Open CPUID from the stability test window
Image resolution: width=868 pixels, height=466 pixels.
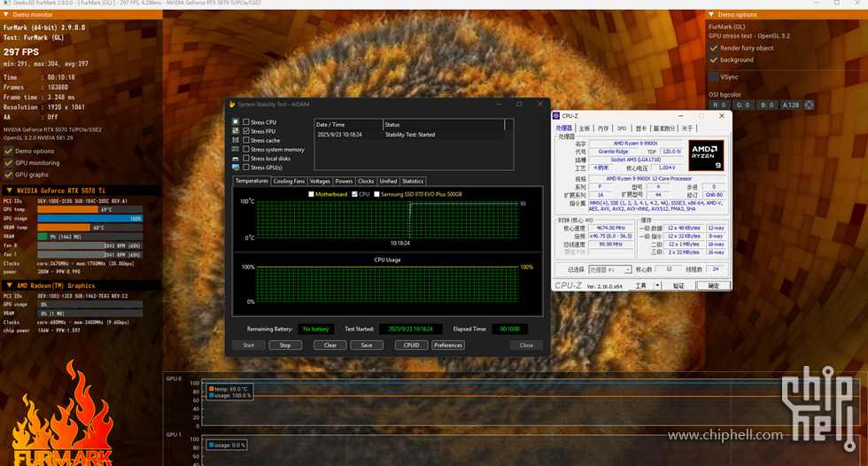coord(411,345)
